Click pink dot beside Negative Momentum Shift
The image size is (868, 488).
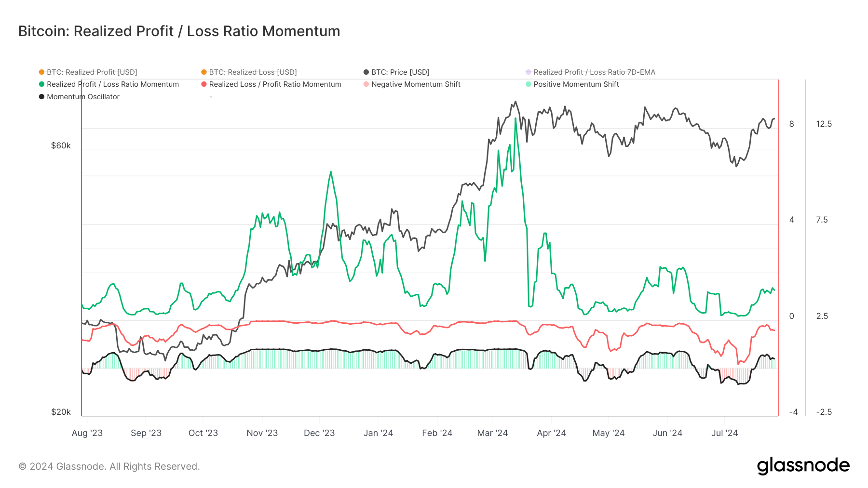[366, 84]
